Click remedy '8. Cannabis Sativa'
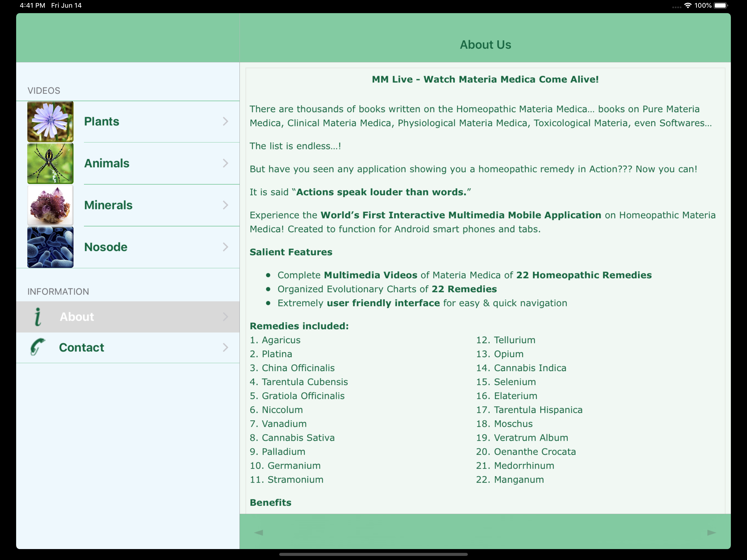This screenshot has width=747, height=560. click(292, 438)
